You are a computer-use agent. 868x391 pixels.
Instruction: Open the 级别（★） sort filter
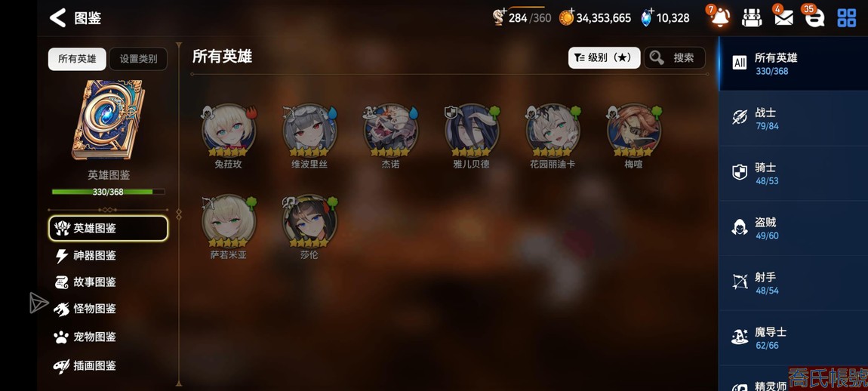604,57
